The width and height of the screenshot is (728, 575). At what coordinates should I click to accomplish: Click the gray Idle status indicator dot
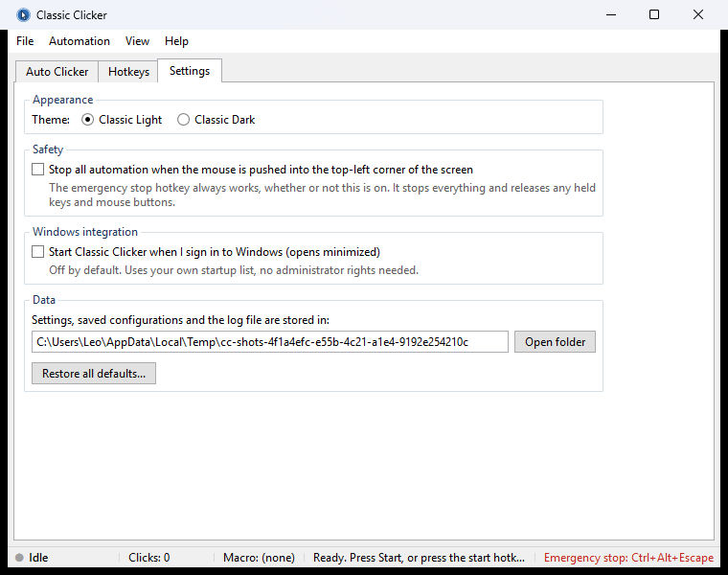click(x=19, y=558)
